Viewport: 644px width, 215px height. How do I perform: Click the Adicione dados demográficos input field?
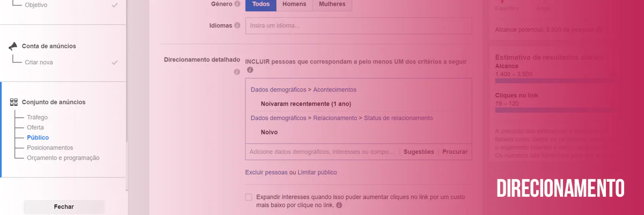(322, 152)
